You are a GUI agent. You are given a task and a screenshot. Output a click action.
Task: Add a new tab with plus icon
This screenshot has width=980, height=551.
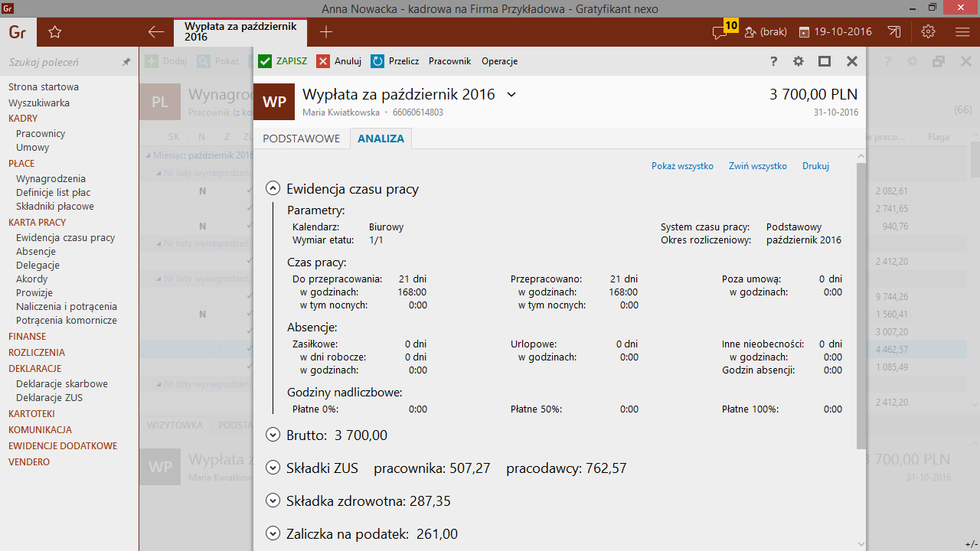(x=326, y=32)
